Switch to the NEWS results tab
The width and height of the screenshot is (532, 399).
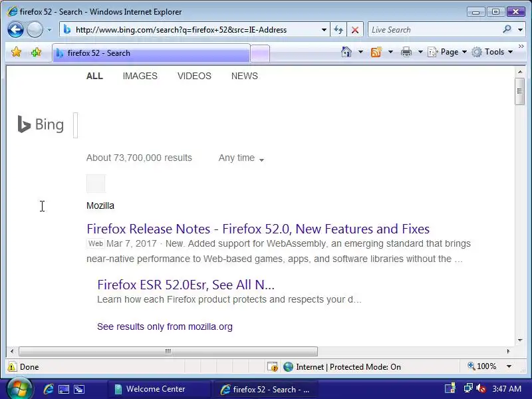pos(244,76)
